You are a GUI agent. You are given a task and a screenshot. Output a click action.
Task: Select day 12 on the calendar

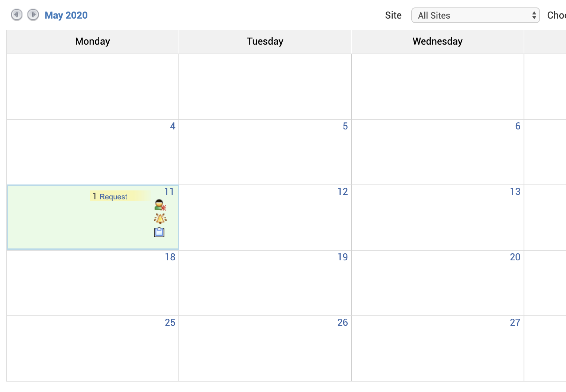343,192
